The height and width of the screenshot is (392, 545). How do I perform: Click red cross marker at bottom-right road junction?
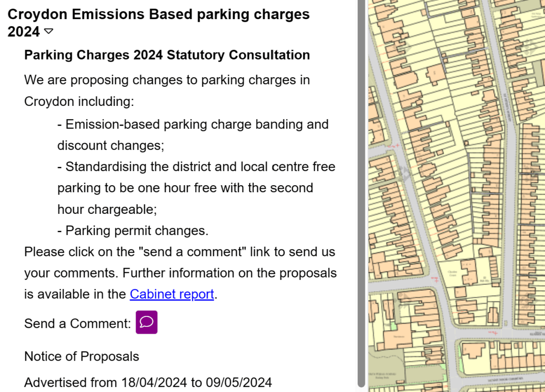496,333
